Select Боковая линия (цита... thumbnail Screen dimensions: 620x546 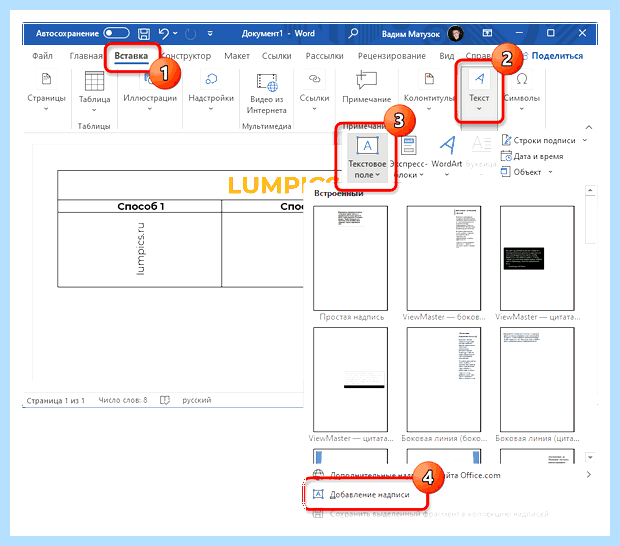537,379
